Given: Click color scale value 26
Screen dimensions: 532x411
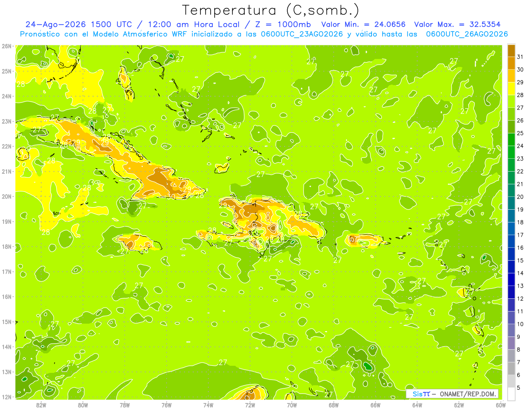Looking at the screenshot, I should point(520,121).
